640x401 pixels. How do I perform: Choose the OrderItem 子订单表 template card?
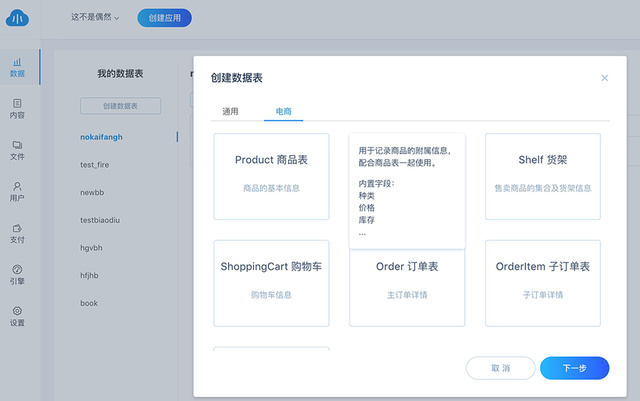tap(543, 283)
